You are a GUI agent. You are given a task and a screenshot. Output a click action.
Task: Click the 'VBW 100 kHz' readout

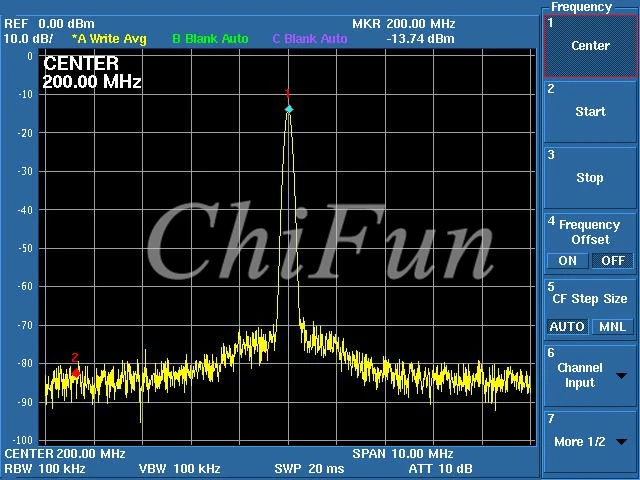point(180,469)
